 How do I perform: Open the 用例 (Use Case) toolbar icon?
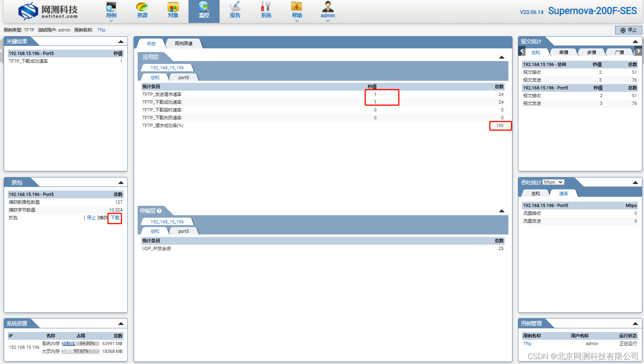pyautogui.click(x=111, y=10)
